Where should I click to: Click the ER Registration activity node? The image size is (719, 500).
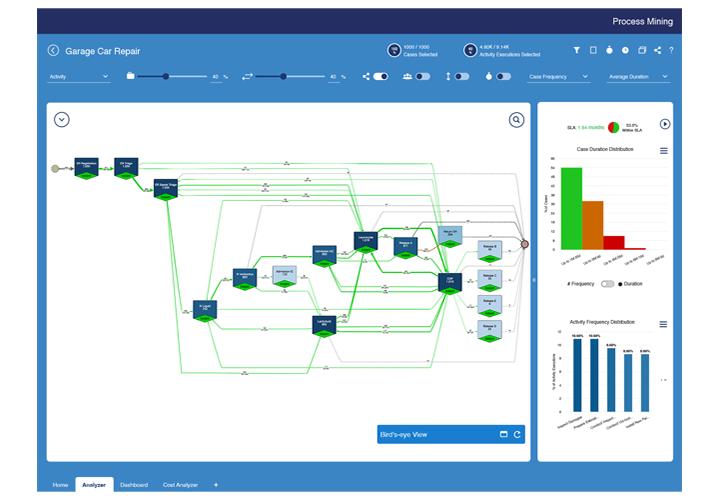pyautogui.click(x=86, y=168)
